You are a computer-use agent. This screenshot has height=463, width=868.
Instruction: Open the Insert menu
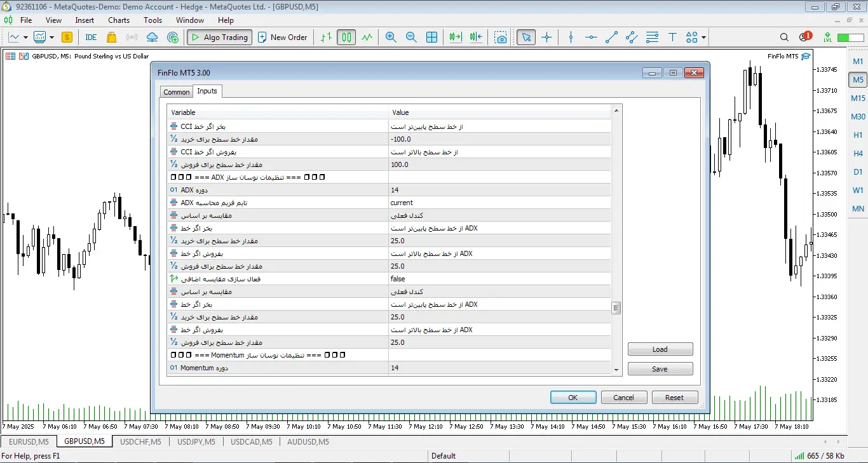coord(85,20)
